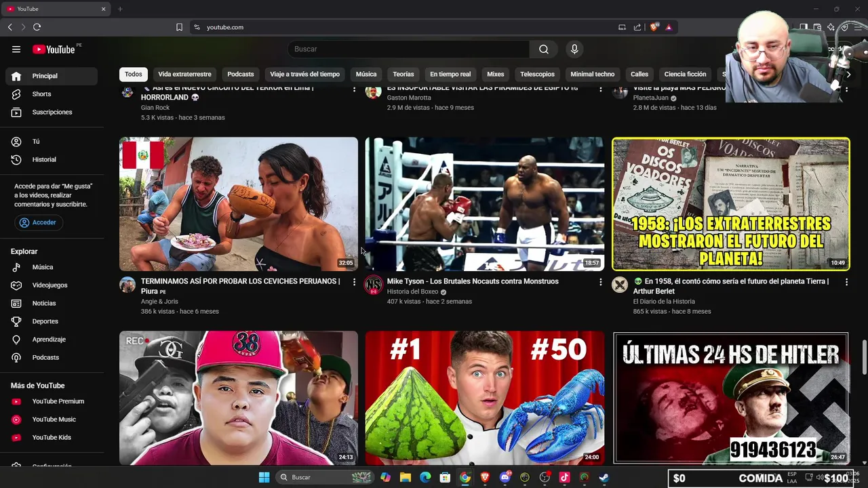Select the Calles filter chip
The image size is (868, 488).
tap(639, 74)
